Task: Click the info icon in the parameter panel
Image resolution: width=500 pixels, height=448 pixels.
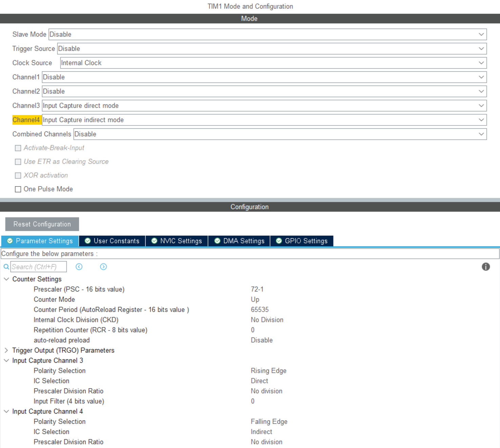Action: (485, 267)
